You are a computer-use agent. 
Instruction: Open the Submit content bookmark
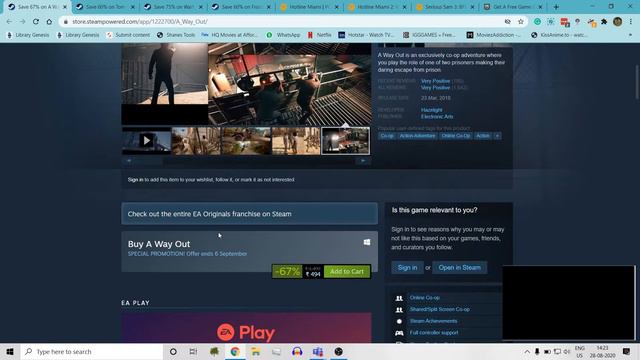pos(128,35)
